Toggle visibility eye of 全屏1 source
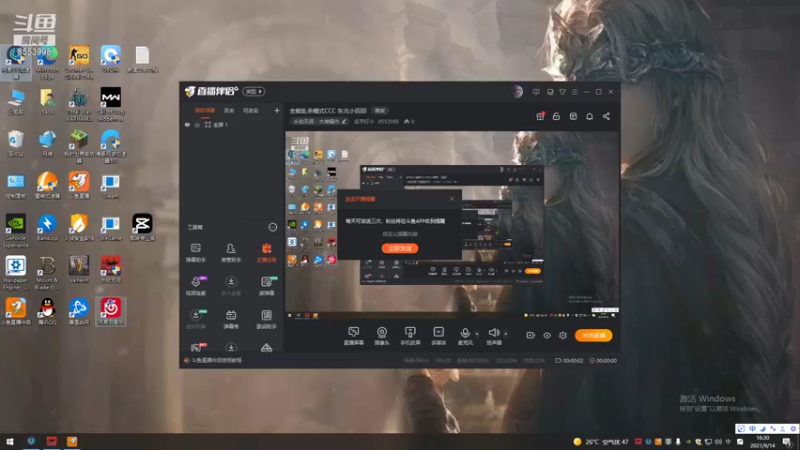This screenshot has height=450, width=800. 187,124
